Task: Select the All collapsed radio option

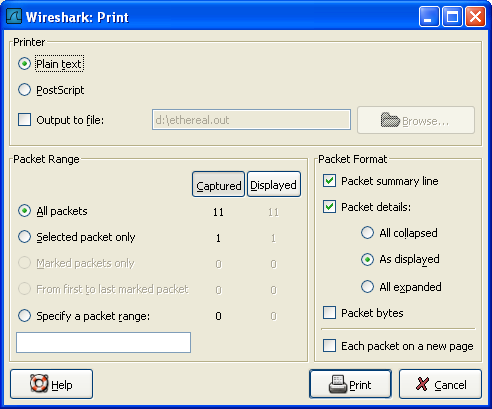Action: [x=367, y=233]
